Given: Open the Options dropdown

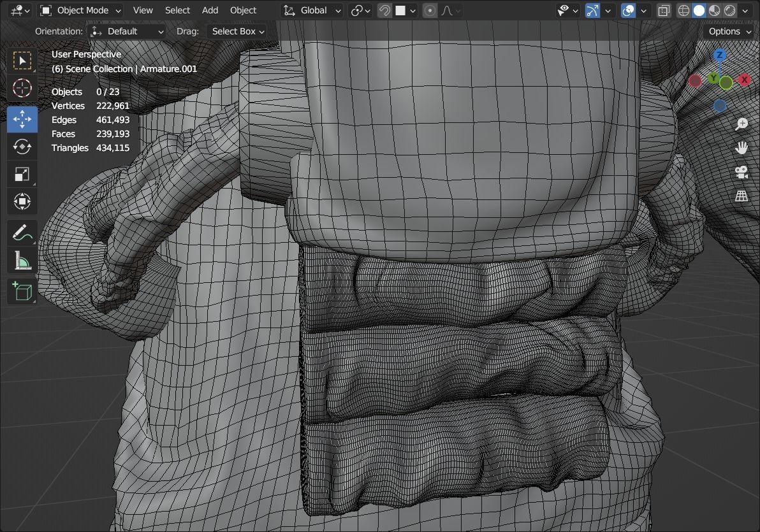Looking at the screenshot, I should 729,31.
